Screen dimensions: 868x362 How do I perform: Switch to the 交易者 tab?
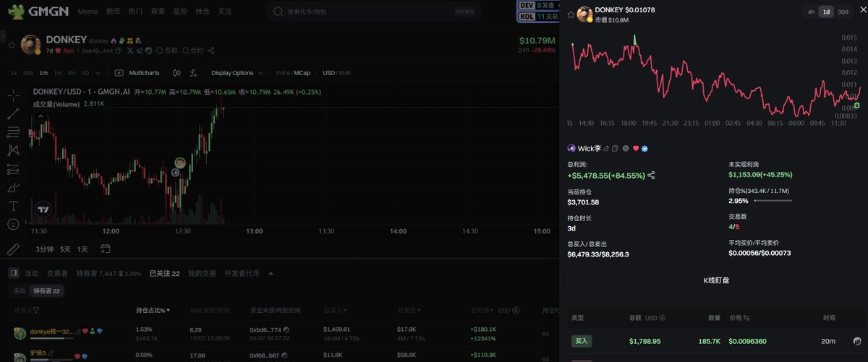click(x=57, y=273)
